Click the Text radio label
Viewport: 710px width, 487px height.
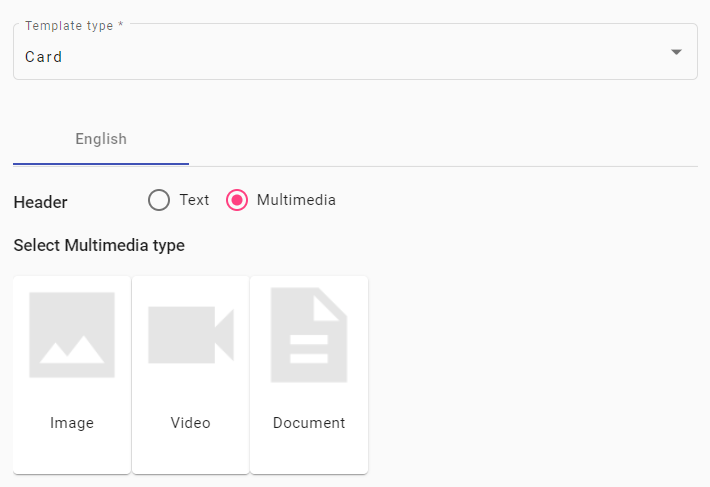click(194, 200)
